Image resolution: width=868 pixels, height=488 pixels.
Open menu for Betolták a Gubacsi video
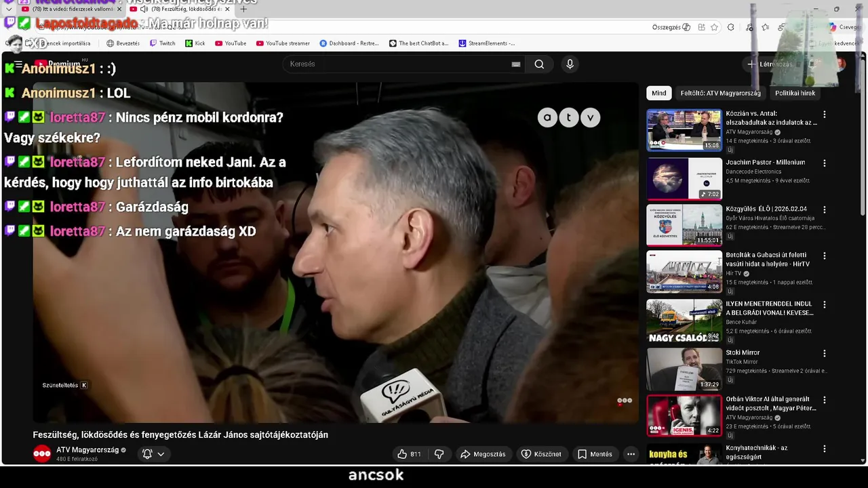coord(825,256)
